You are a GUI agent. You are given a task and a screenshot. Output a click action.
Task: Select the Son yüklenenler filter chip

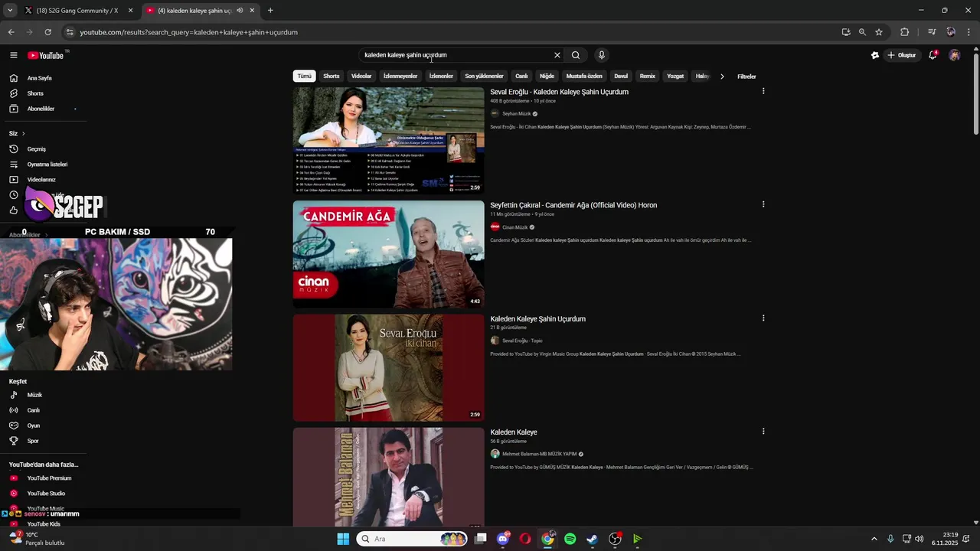click(x=484, y=77)
